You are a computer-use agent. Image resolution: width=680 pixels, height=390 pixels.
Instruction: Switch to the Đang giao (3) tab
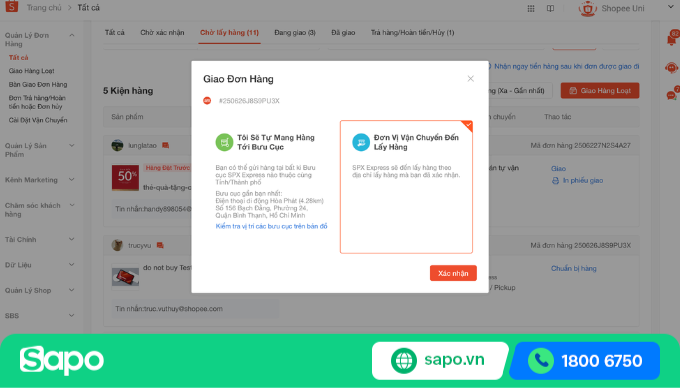coord(295,33)
